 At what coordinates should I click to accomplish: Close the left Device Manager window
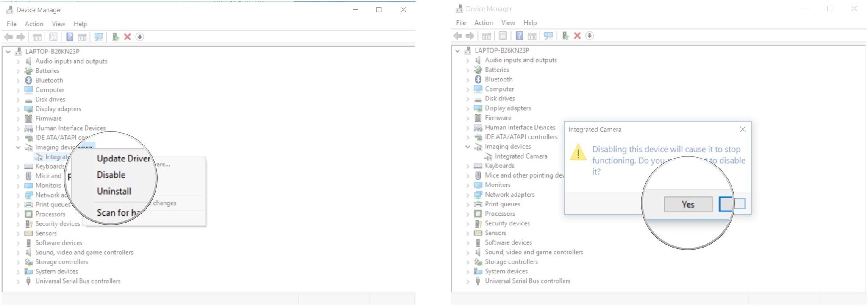[403, 10]
